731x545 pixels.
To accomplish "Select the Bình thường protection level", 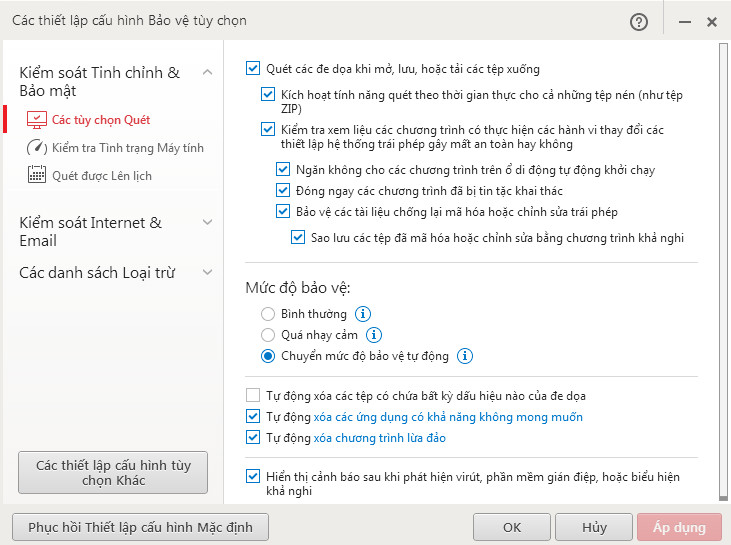I will coord(268,314).
